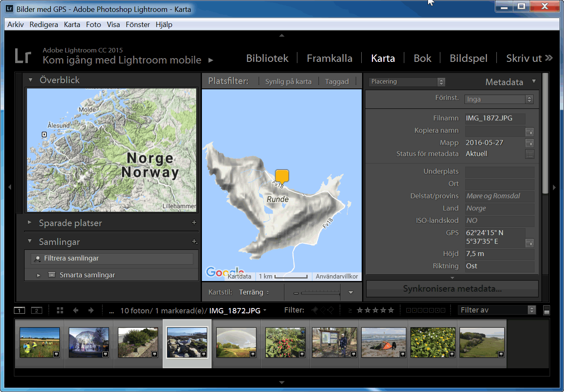Go forward with the filmstrip right arrow
564x392 pixels.
(x=91, y=310)
